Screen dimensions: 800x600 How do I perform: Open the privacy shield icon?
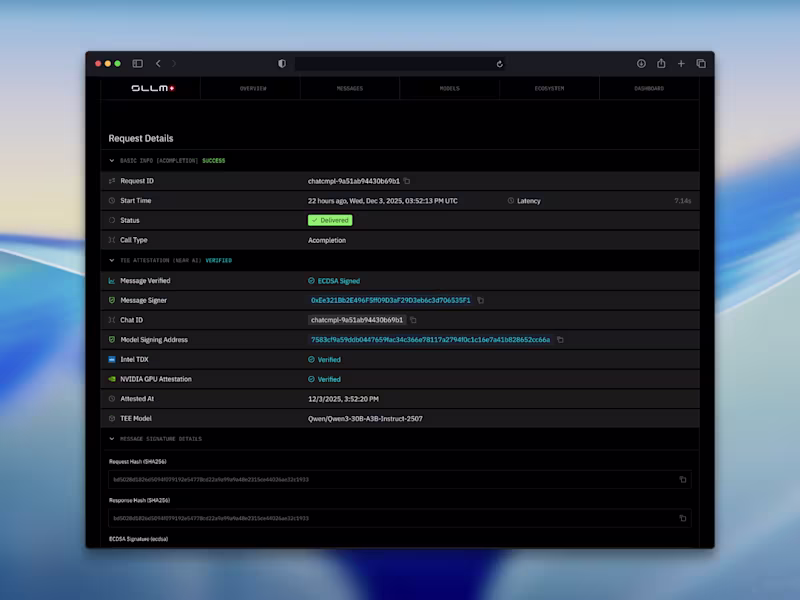(282, 63)
